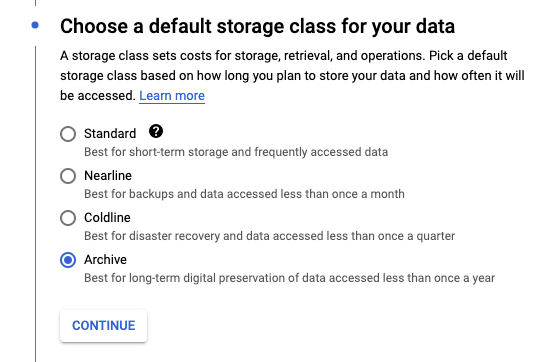Open the Learn more link
This screenshot has height=362, width=549.
172,96
